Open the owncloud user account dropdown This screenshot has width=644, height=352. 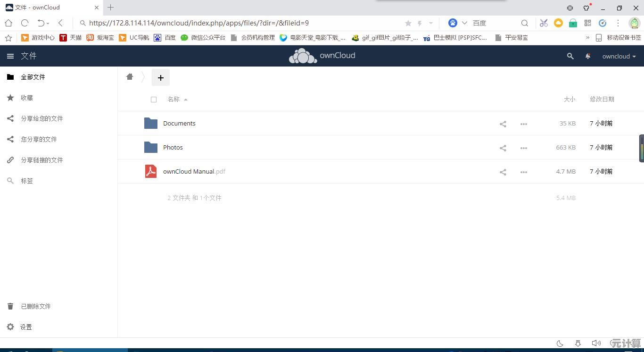pyautogui.click(x=619, y=56)
